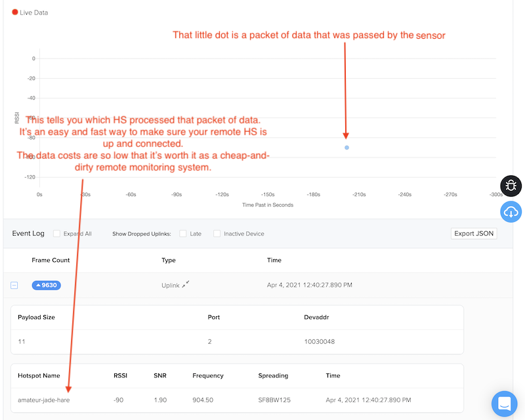Collapse the frame 9630 event row

(x=14, y=285)
